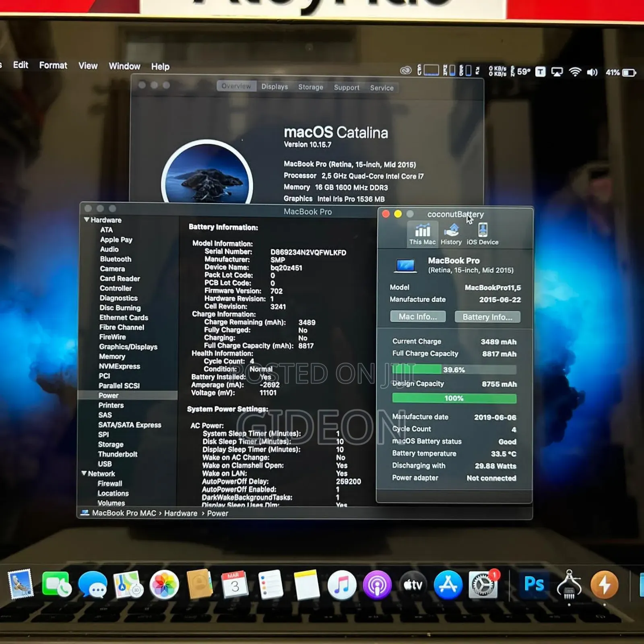Viewport: 644px width, 644px height.
Task: Click the volume menu bar icon
Action: point(592,72)
